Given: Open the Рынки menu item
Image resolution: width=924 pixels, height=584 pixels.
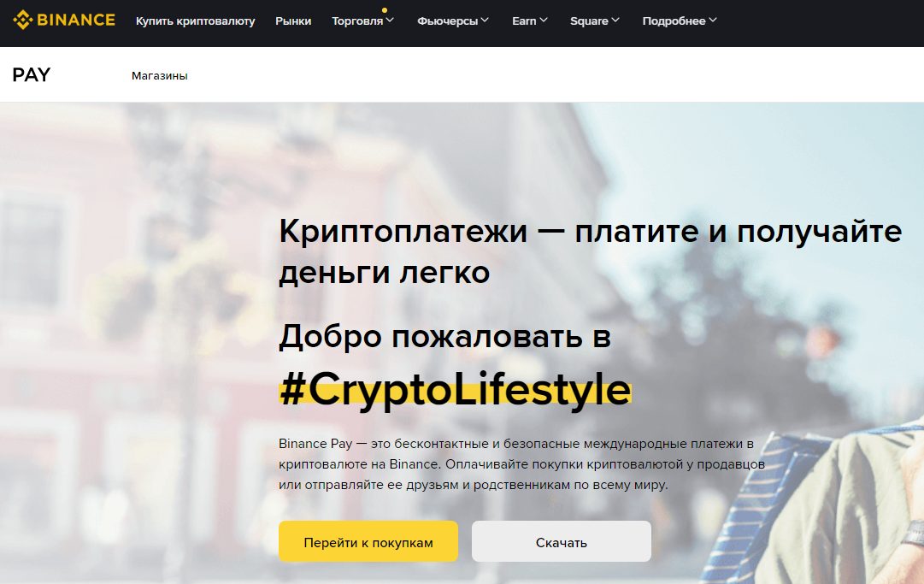Looking at the screenshot, I should click(293, 21).
